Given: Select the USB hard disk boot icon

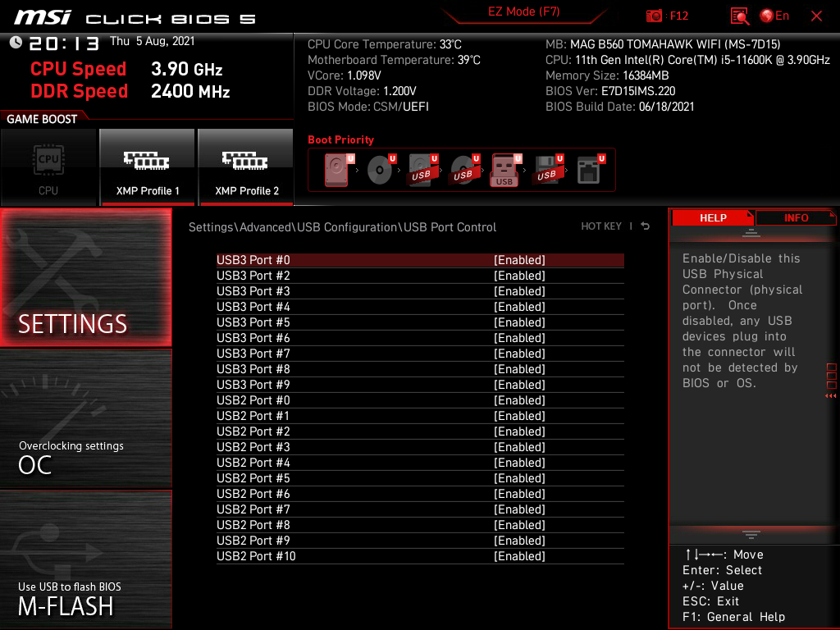Looking at the screenshot, I should tap(422, 170).
